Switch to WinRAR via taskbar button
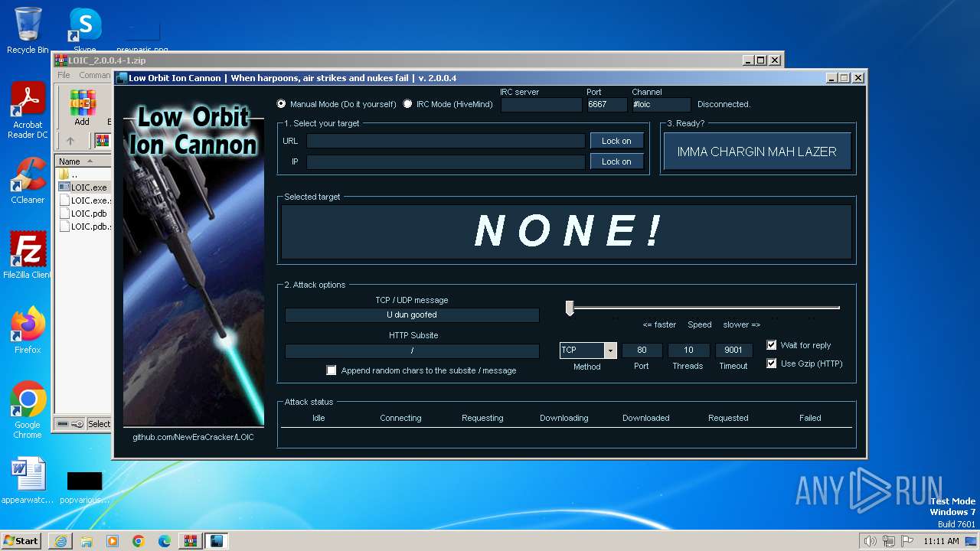The width and height of the screenshot is (980, 551). [x=191, y=541]
